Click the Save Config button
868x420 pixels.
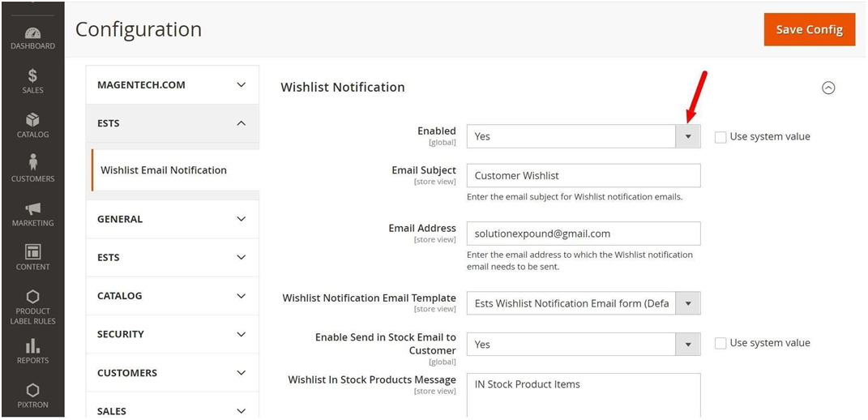point(810,29)
